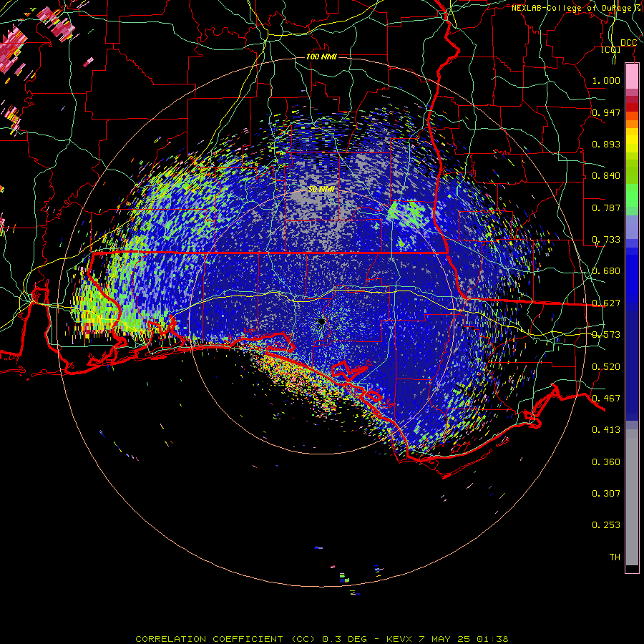Click the gray lower segment of the color bar
The image size is (644, 644).
(x=632, y=497)
